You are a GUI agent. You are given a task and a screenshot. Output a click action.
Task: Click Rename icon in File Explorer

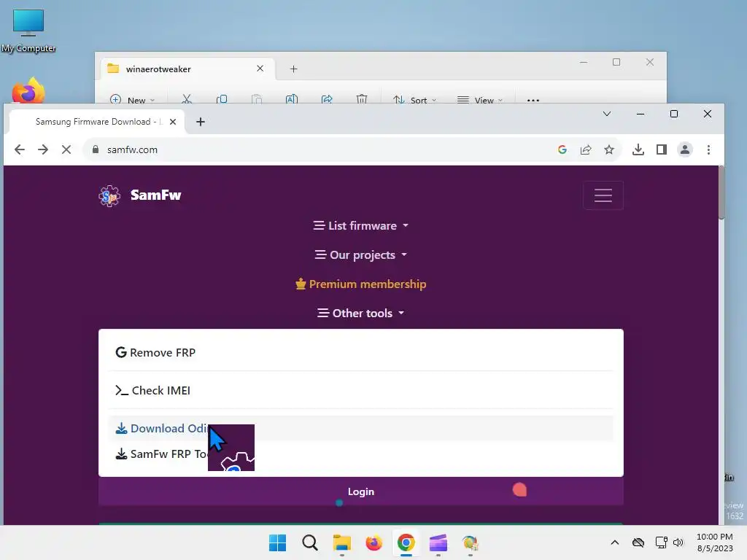(x=292, y=99)
